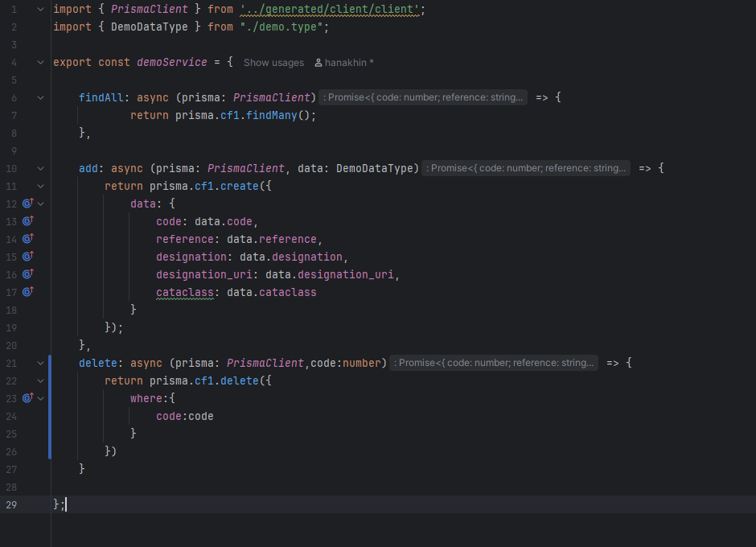Click the gutter icon beside cataclass

[x=27, y=292]
